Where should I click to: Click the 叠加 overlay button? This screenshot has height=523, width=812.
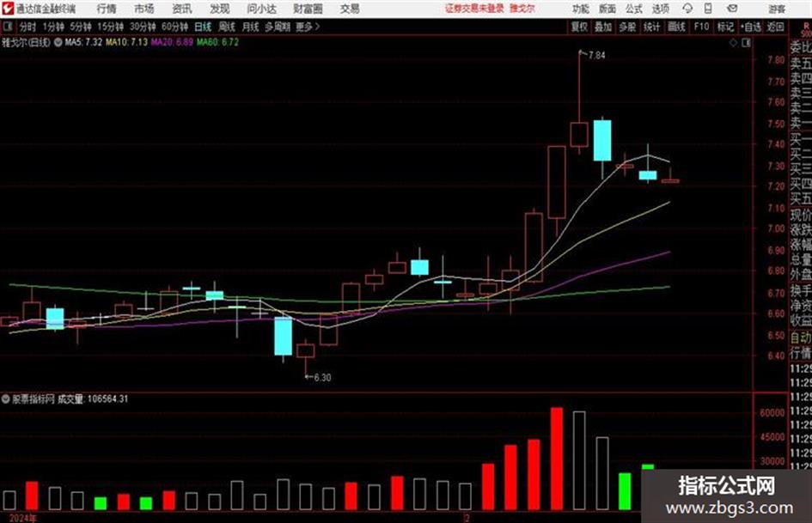coord(603,27)
